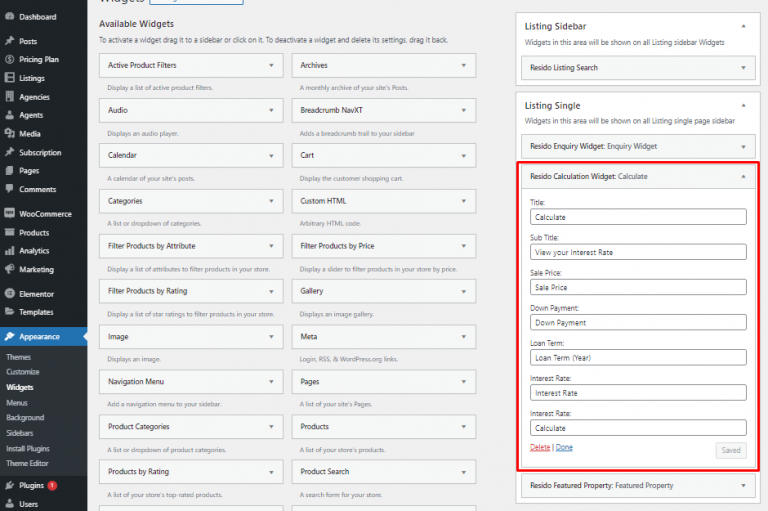Viewport: 768px width, 511px height.
Task: Expand the Resido Featured Property widget
Action: (742, 485)
